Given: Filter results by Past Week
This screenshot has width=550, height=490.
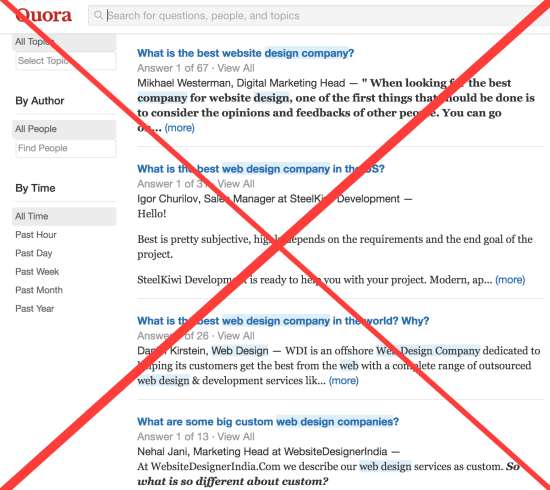Looking at the screenshot, I should [x=37, y=272].
